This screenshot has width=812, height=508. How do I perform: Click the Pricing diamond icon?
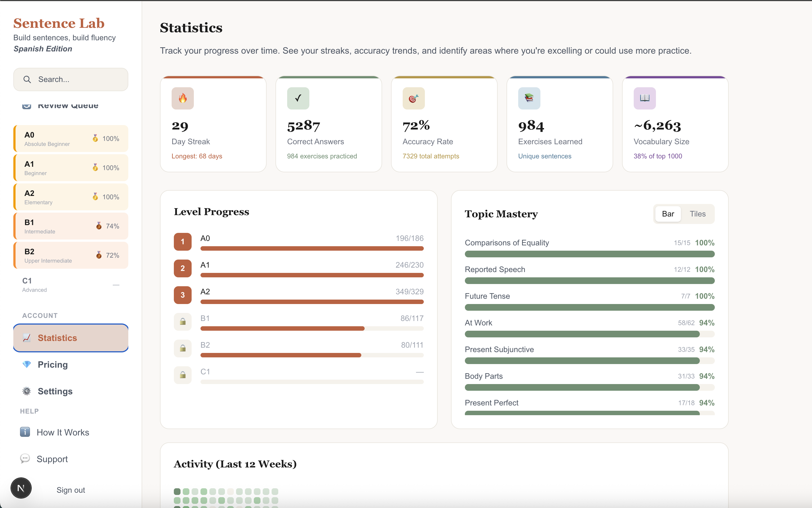(x=26, y=364)
